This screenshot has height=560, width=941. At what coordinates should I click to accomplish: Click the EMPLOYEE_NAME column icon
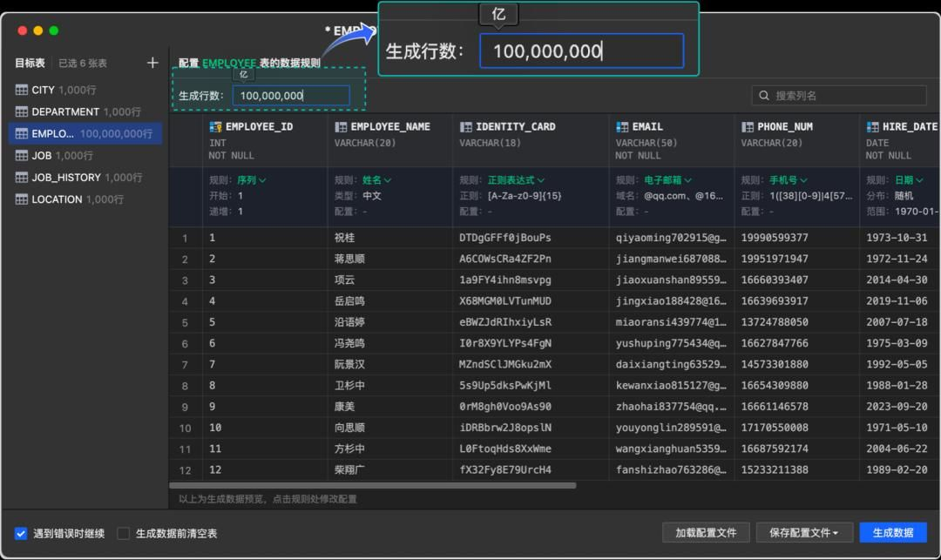pyautogui.click(x=341, y=126)
